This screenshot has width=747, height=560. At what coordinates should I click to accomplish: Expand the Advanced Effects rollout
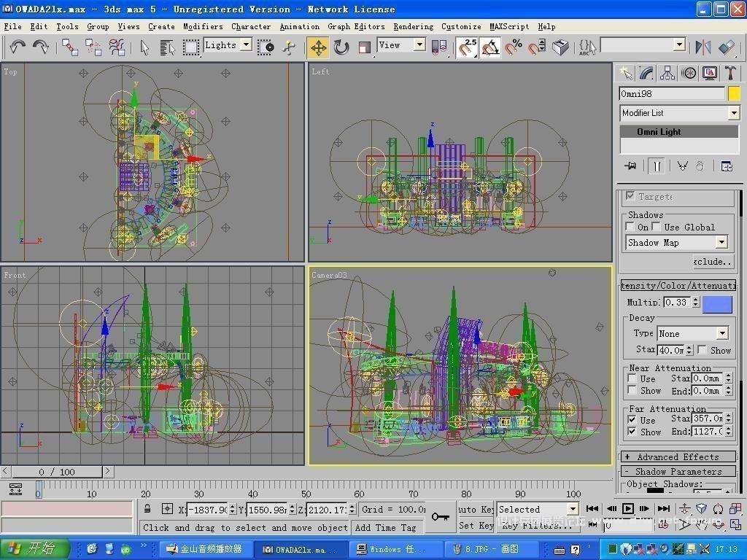coord(678,456)
